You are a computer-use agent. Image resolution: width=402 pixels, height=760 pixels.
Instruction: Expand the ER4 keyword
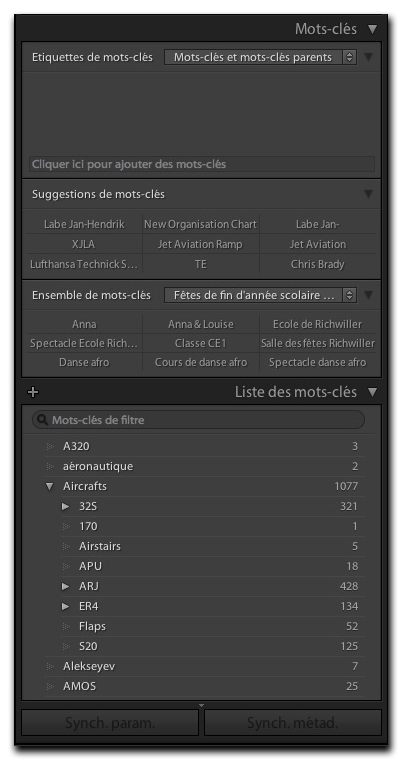66,606
